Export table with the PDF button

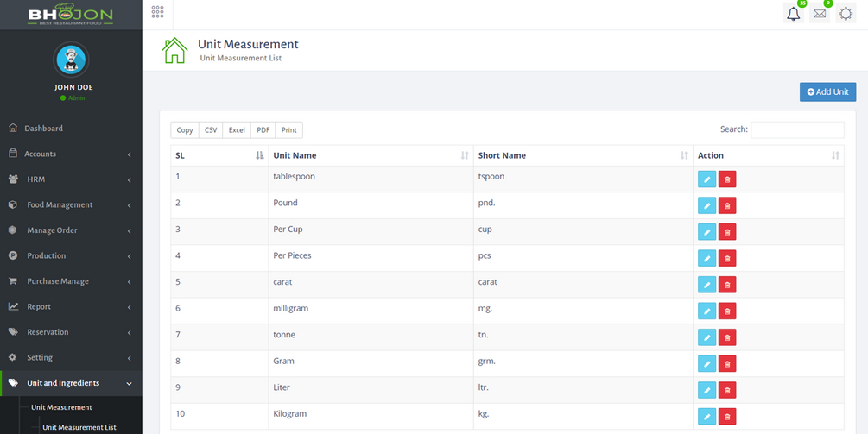(x=263, y=130)
